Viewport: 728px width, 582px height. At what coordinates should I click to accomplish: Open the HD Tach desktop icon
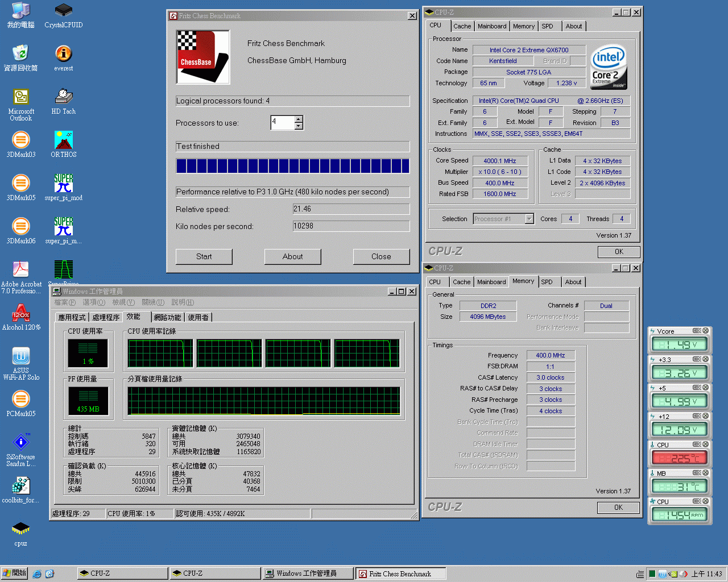click(63, 102)
